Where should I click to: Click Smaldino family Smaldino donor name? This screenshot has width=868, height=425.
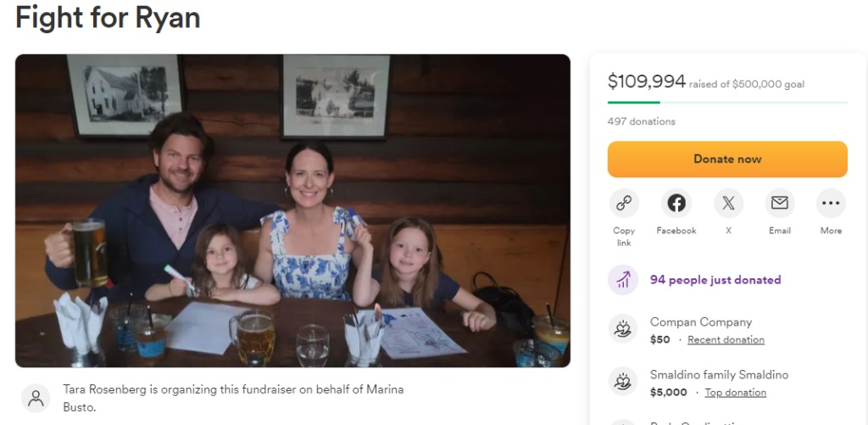(x=719, y=375)
